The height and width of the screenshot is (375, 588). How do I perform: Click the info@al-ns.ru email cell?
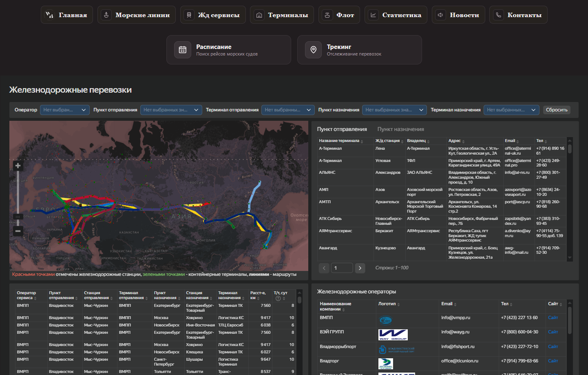point(517,173)
